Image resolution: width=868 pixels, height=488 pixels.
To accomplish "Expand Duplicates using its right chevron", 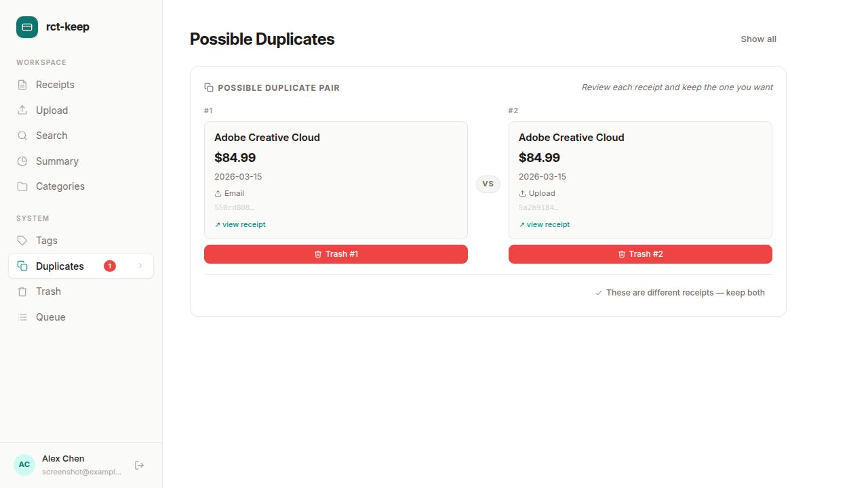I will 140,266.
